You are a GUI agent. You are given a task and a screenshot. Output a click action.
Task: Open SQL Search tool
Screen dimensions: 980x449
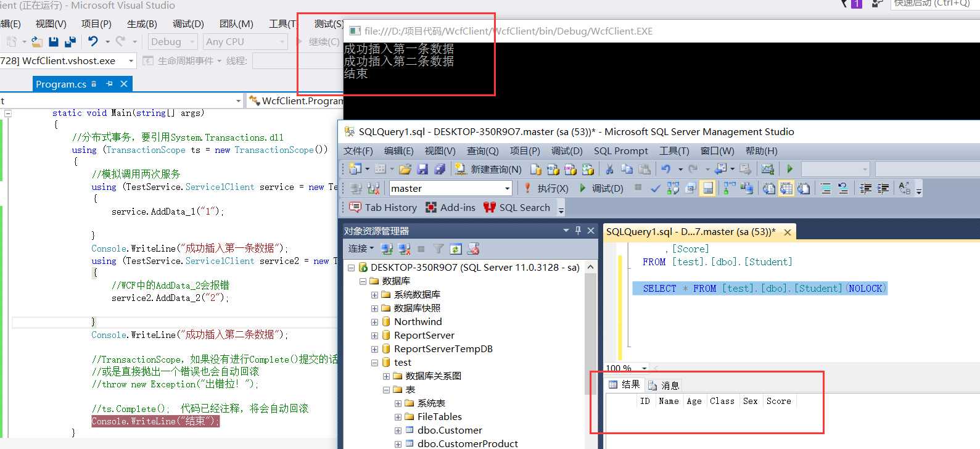(x=517, y=207)
